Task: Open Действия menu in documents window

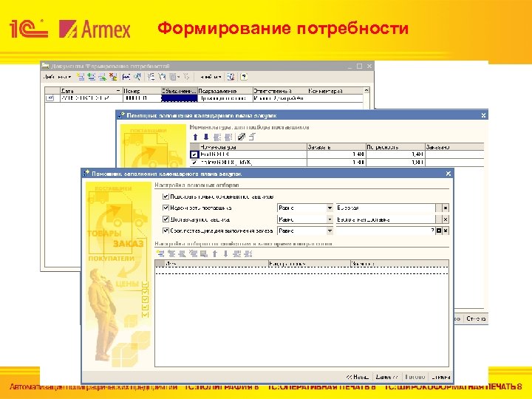Action: tap(57, 77)
